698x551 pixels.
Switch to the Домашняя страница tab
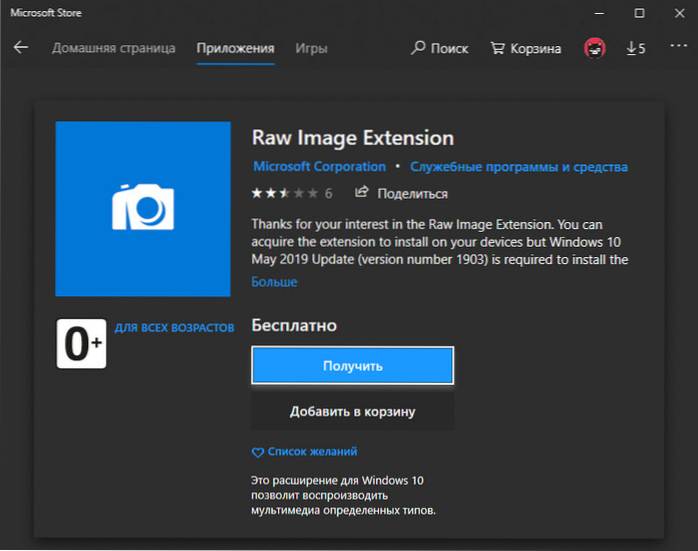pyautogui.click(x=113, y=48)
